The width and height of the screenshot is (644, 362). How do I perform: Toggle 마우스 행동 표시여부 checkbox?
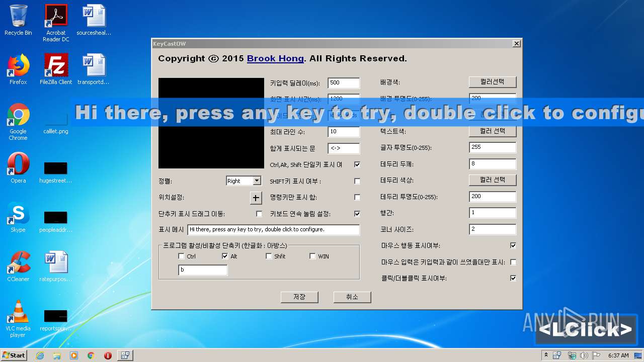coord(513,245)
